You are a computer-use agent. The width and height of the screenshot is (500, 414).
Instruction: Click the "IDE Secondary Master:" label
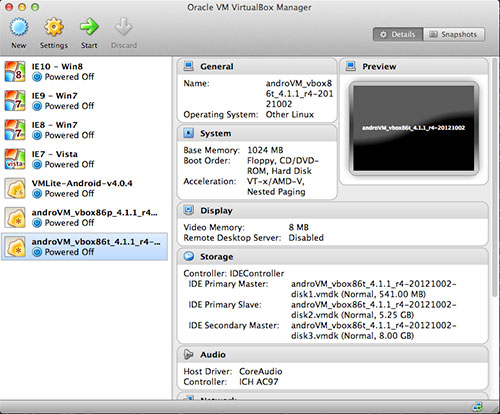pyautogui.click(x=234, y=325)
